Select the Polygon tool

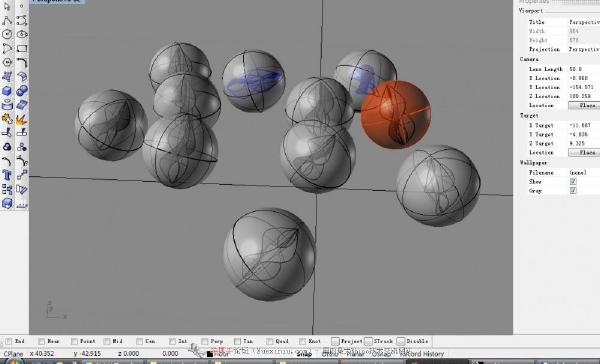[x=7, y=62]
